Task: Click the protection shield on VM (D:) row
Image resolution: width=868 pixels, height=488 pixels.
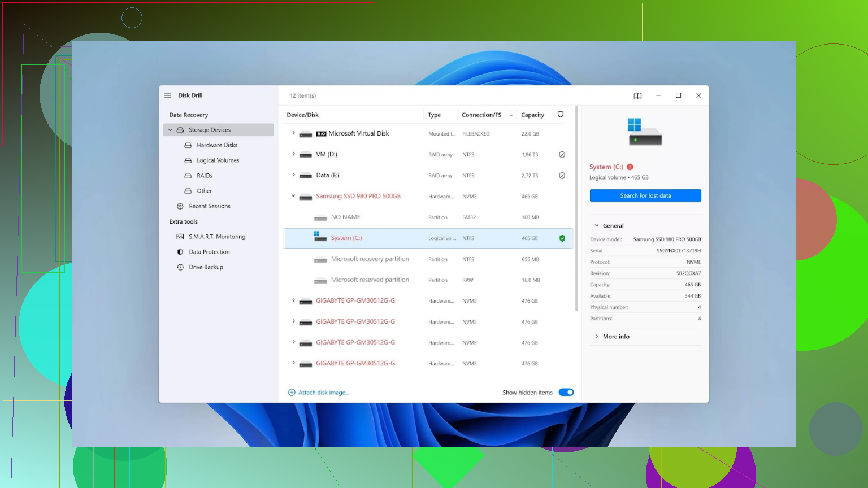Action: click(x=562, y=155)
